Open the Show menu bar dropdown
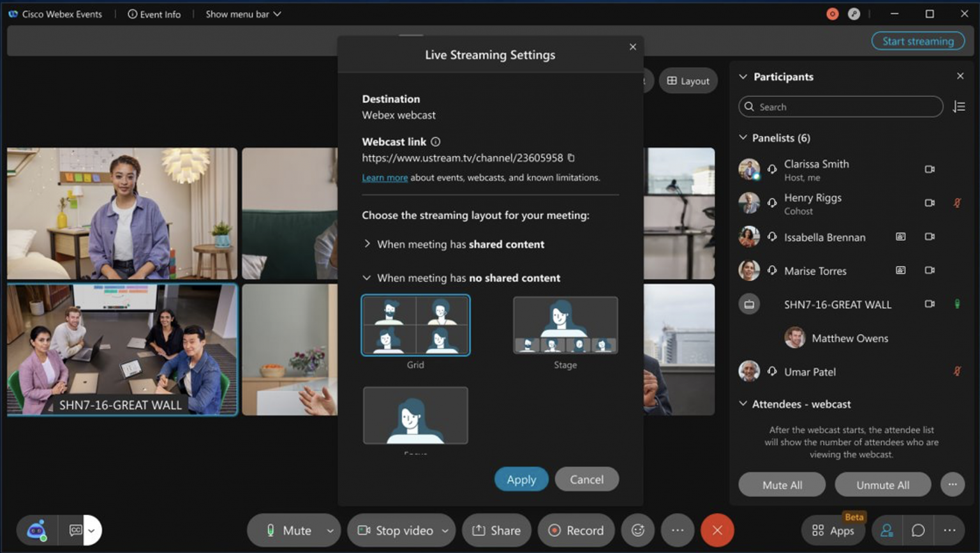The width and height of the screenshot is (980, 553). coord(242,13)
